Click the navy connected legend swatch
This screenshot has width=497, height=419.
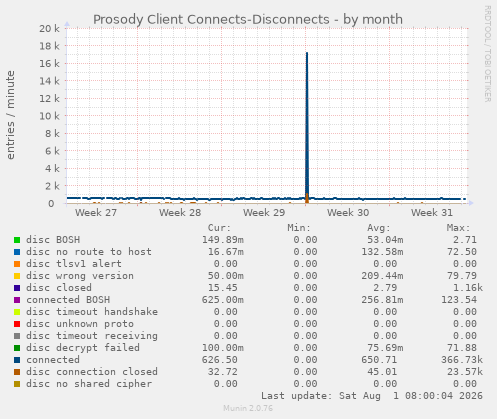tap(17, 360)
